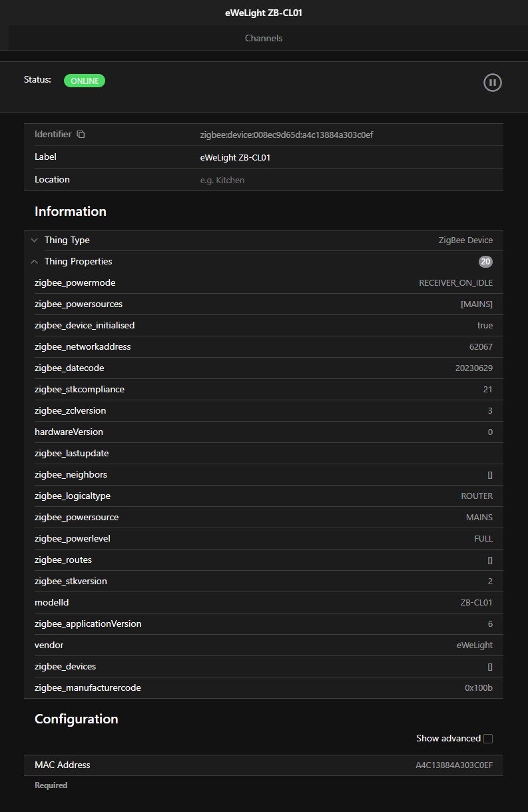Select the zigbee_logicaltype label
The height and width of the screenshot is (812, 528).
pyautogui.click(x=73, y=496)
